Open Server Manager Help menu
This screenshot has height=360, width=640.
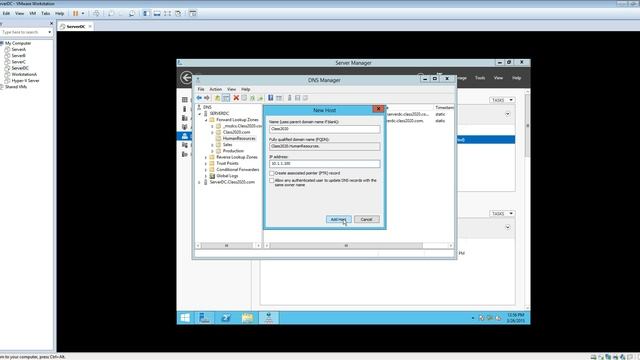(516, 78)
